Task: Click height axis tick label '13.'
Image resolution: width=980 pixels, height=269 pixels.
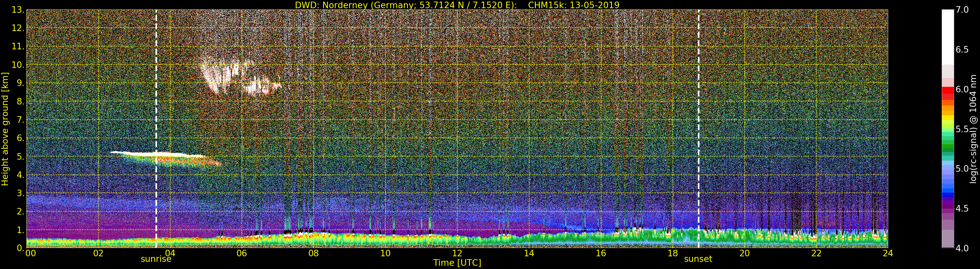Action: point(18,10)
